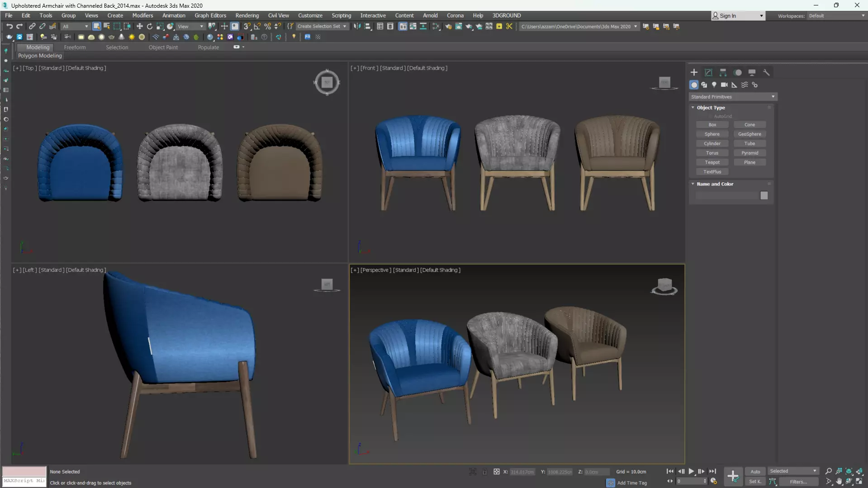Select the Cameras category icon
This screenshot has height=488, width=868.
[724, 85]
